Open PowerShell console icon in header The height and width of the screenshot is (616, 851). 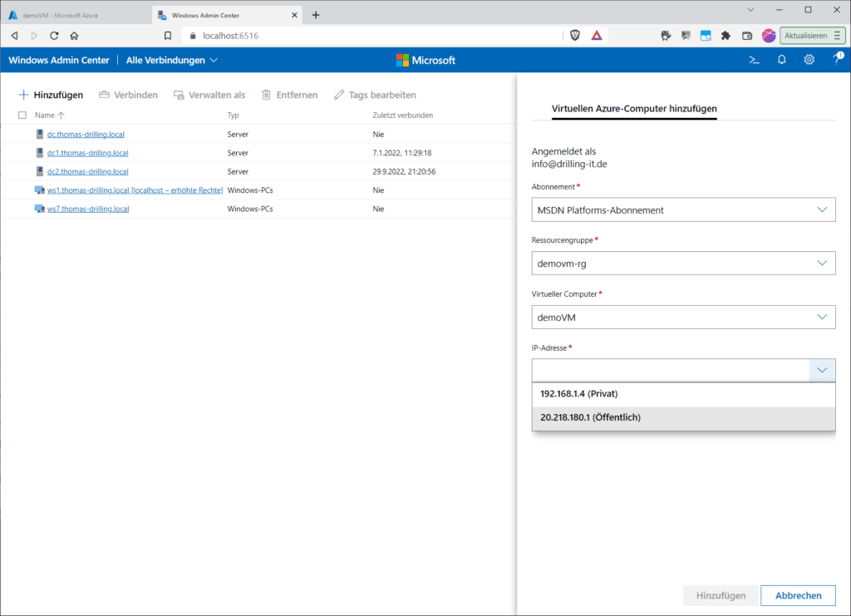tap(754, 60)
